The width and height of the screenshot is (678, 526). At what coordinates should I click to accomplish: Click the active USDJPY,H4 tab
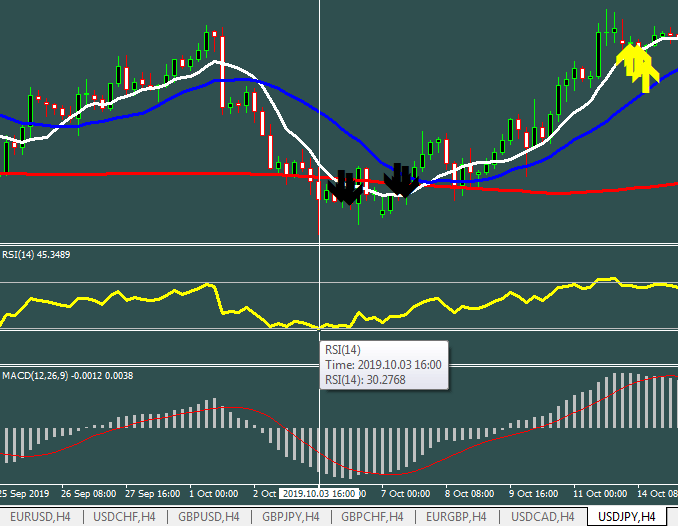(627, 516)
